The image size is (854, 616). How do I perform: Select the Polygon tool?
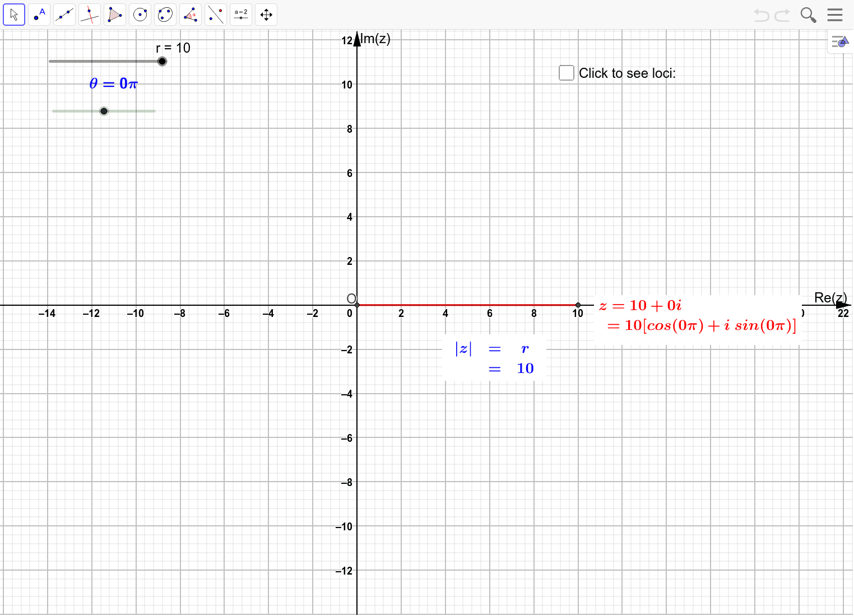click(115, 14)
